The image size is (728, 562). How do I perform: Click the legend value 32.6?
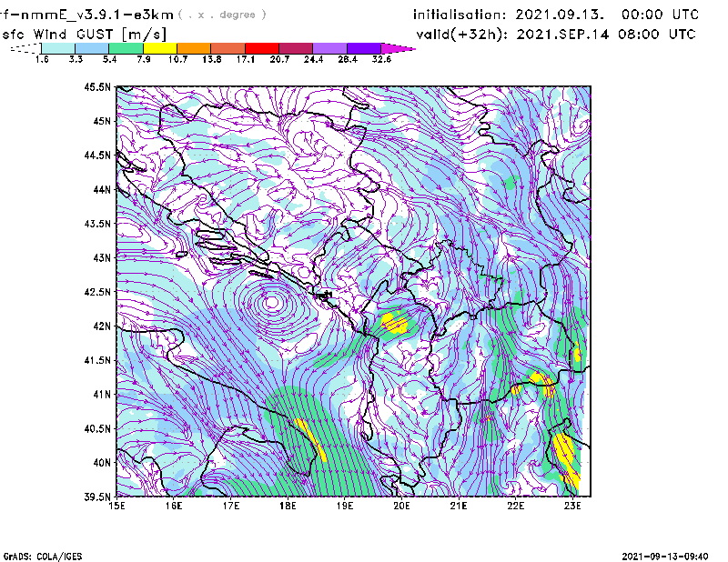(x=381, y=59)
